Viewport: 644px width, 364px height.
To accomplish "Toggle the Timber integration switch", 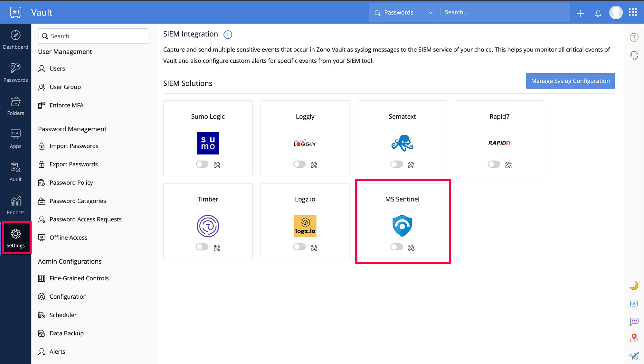I will coord(202,247).
